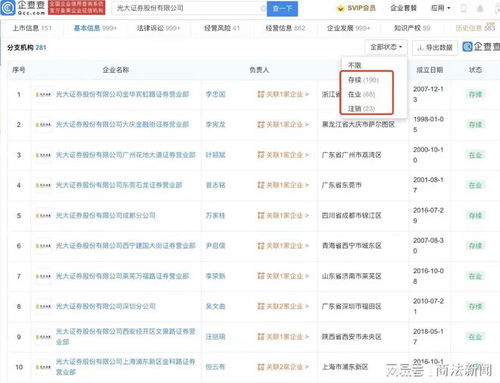Click 四川省成都市锦江区 region cell
This screenshot has height=383, width=500.
click(352, 216)
